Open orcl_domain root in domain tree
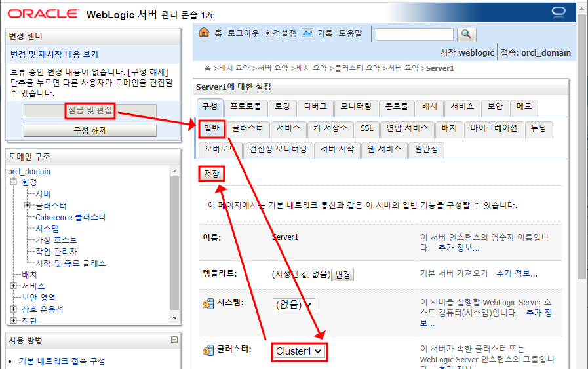This screenshot has width=588, height=369. click(29, 171)
